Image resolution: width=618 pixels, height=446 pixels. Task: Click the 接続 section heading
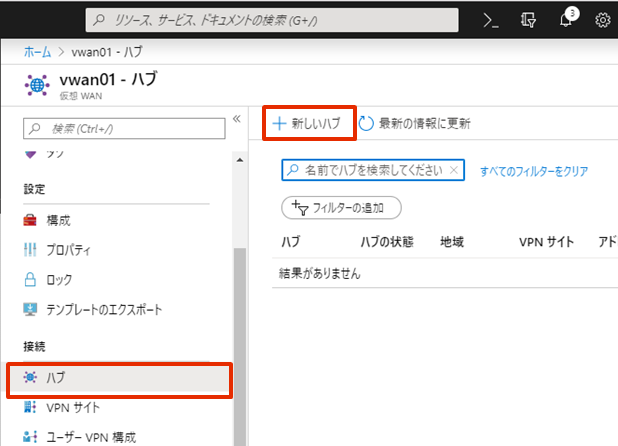(34, 346)
